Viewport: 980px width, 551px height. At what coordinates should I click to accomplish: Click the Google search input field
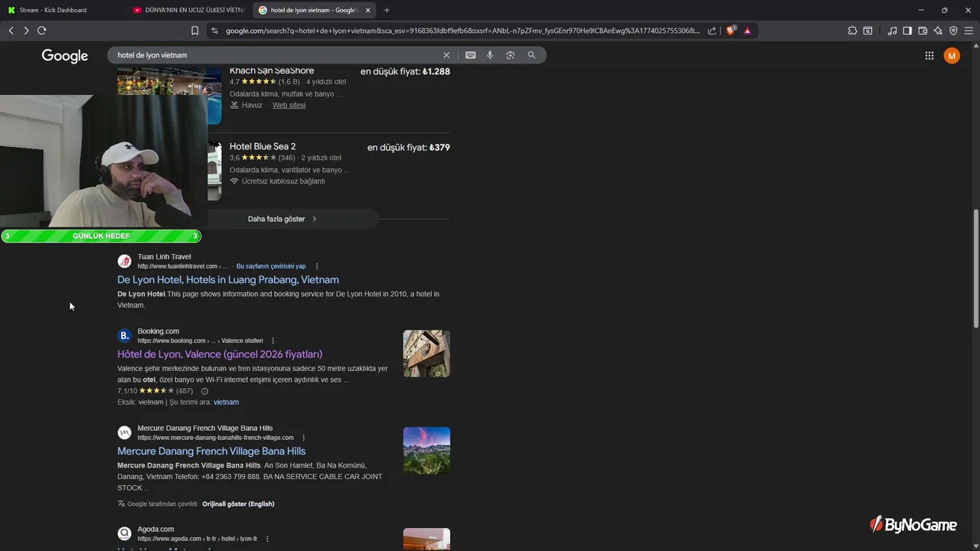[x=276, y=55]
